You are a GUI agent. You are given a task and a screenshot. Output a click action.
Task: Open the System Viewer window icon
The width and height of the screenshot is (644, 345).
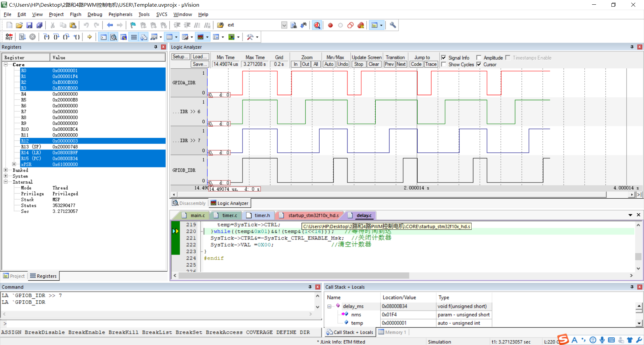(x=232, y=37)
